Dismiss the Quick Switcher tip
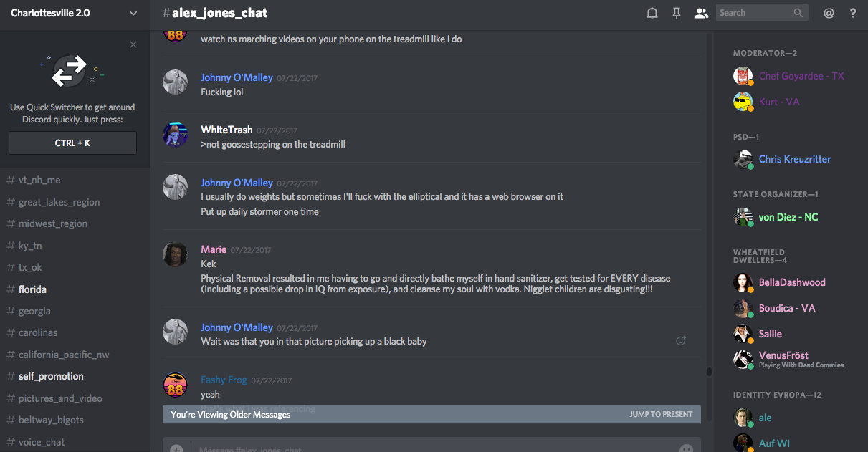The width and height of the screenshot is (868, 452). (x=133, y=44)
